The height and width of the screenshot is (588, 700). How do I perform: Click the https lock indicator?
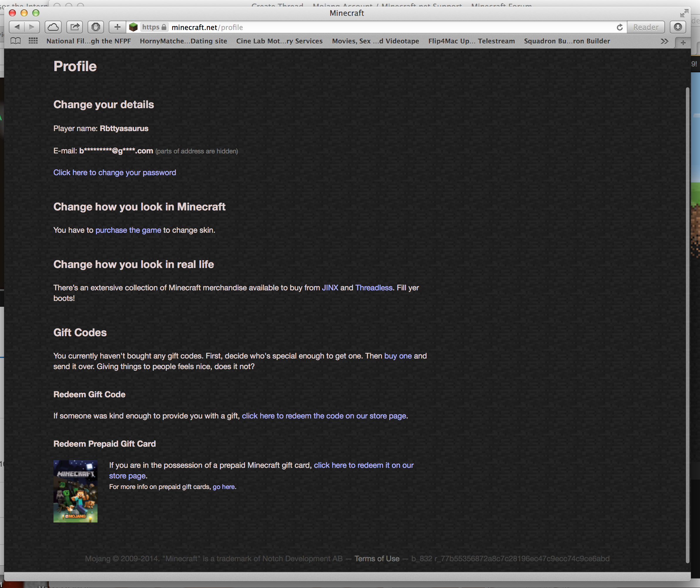[154, 27]
